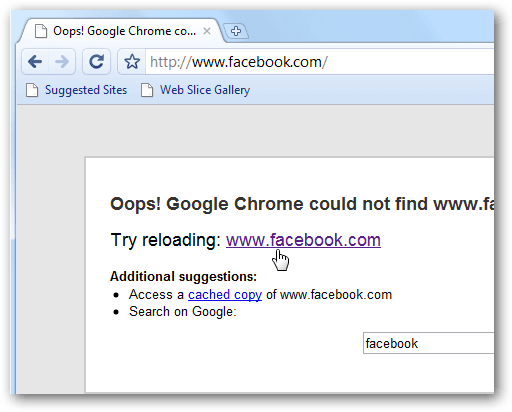The height and width of the screenshot is (412, 512).
Task: Click the forward navigation arrow
Action: point(62,62)
